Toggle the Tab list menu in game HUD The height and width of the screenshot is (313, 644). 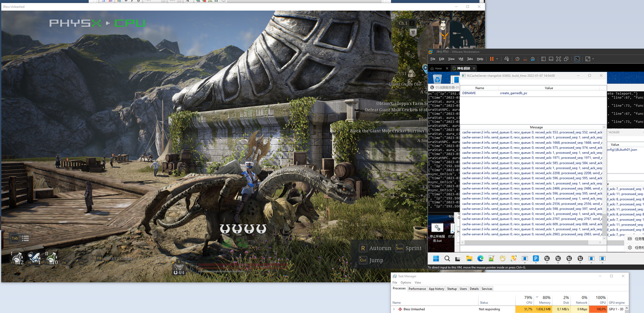[20, 238]
